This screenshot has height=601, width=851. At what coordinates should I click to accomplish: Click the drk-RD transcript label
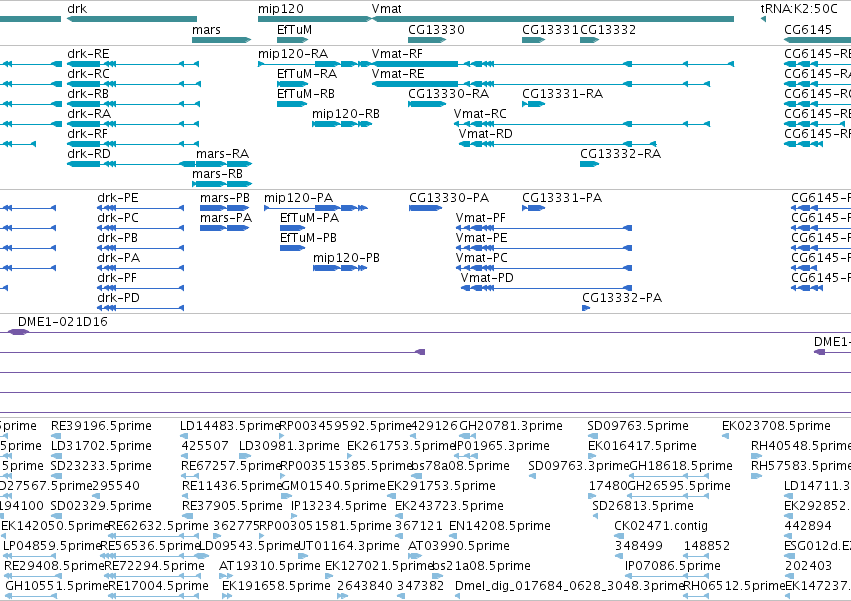point(88,154)
